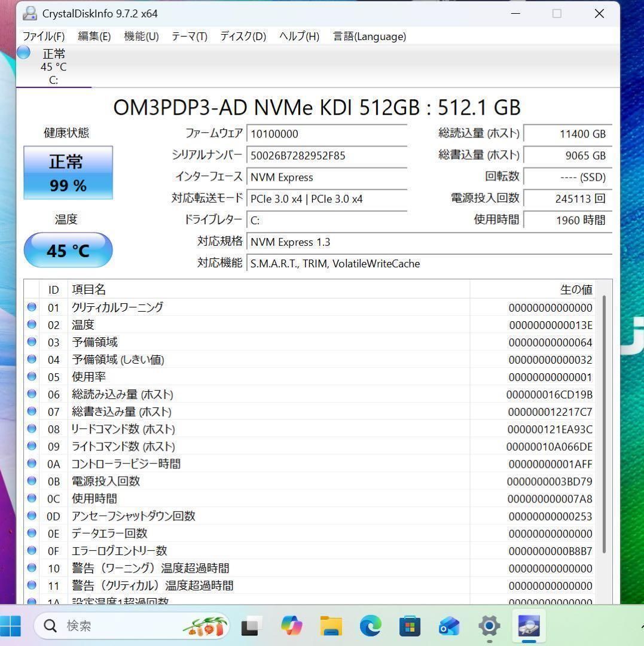The height and width of the screenshot is (646, 644).
Task: Click the CrystalDiskInfo icon on the taskbar
Action: click(x=528, y=626)
